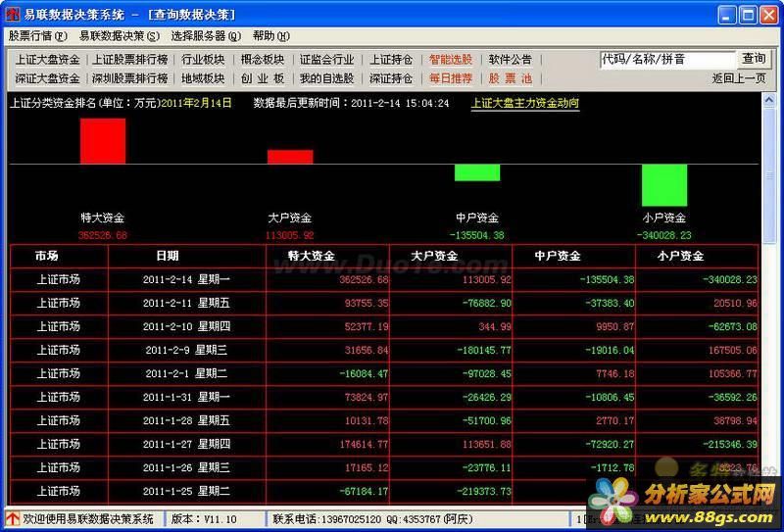Click the red arrow icon in status bar
Viewport: 784px width, 532px height.
point(13,519)
